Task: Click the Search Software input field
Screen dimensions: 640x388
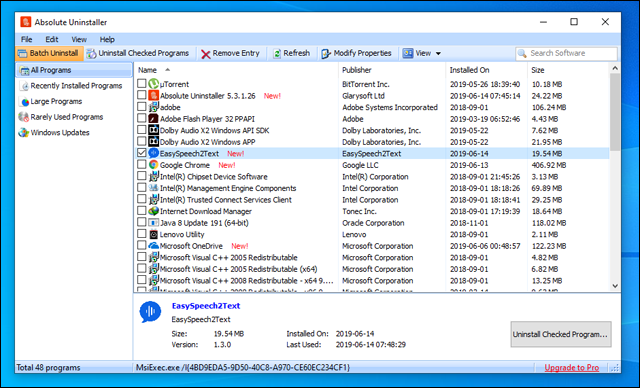Action: coord(566,53)
